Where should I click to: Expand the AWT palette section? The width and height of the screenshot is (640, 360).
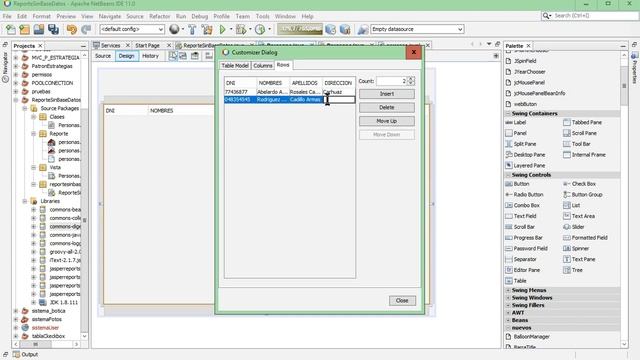point(508,313)
